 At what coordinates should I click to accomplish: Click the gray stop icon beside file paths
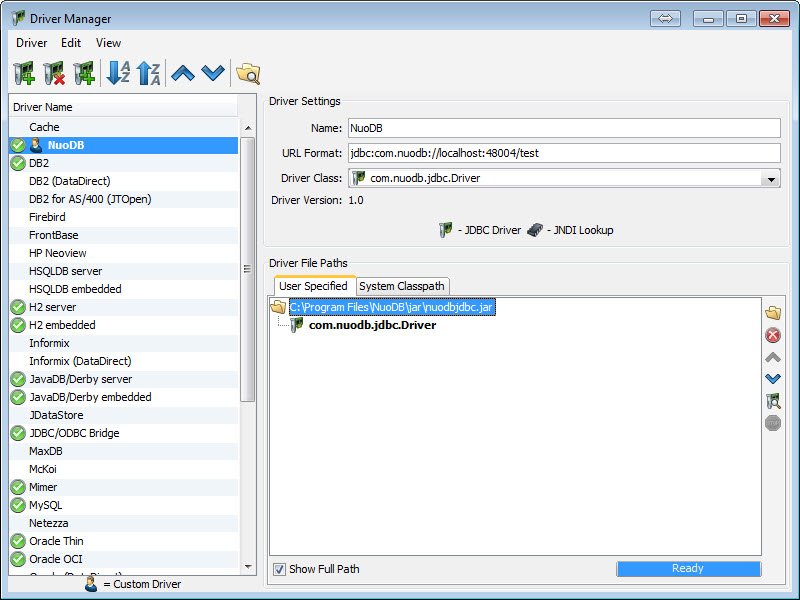pos(773,423)
